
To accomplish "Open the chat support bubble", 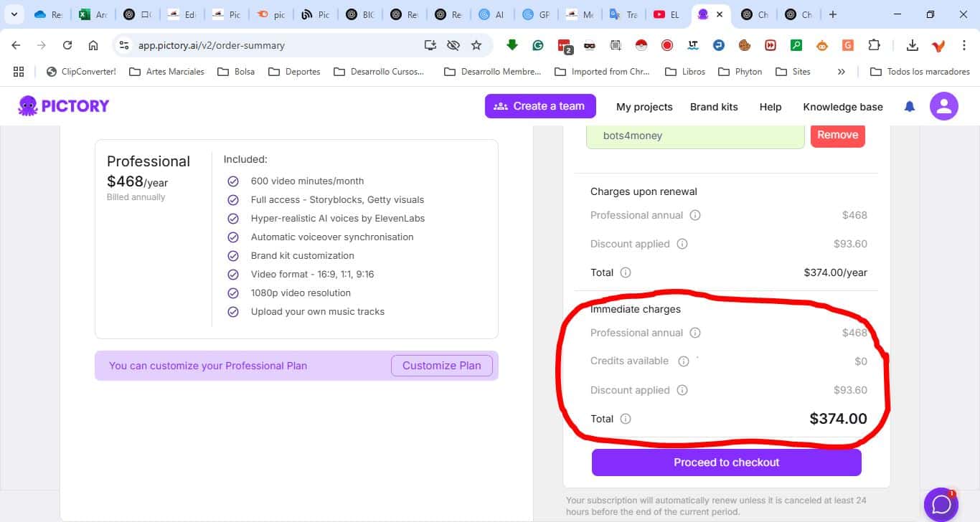I will pyautogui.click(x=941, y=504).
